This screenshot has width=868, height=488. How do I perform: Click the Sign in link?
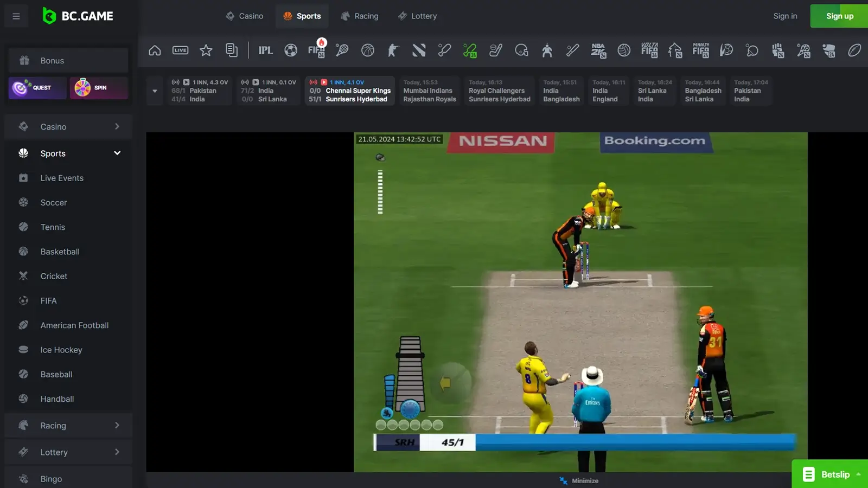point(785,16)
